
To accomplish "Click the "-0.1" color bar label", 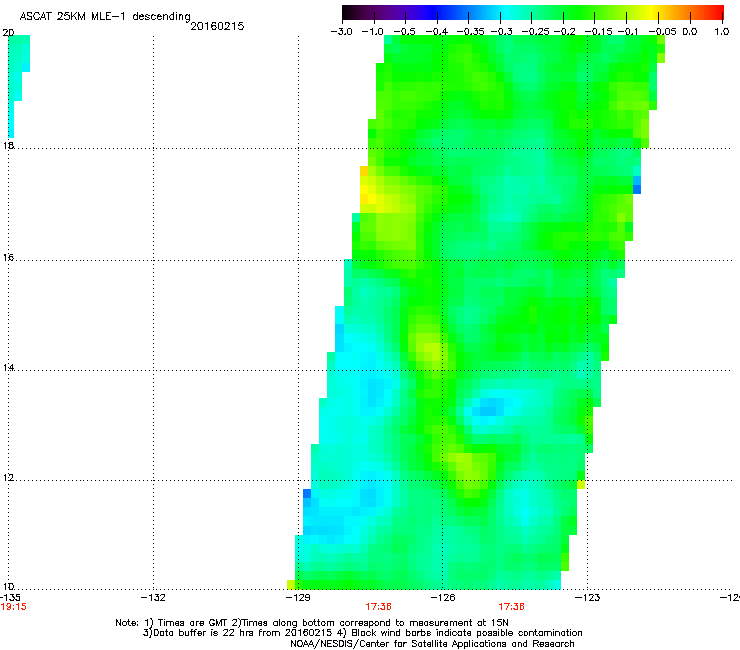I will (x=628, y=32).
